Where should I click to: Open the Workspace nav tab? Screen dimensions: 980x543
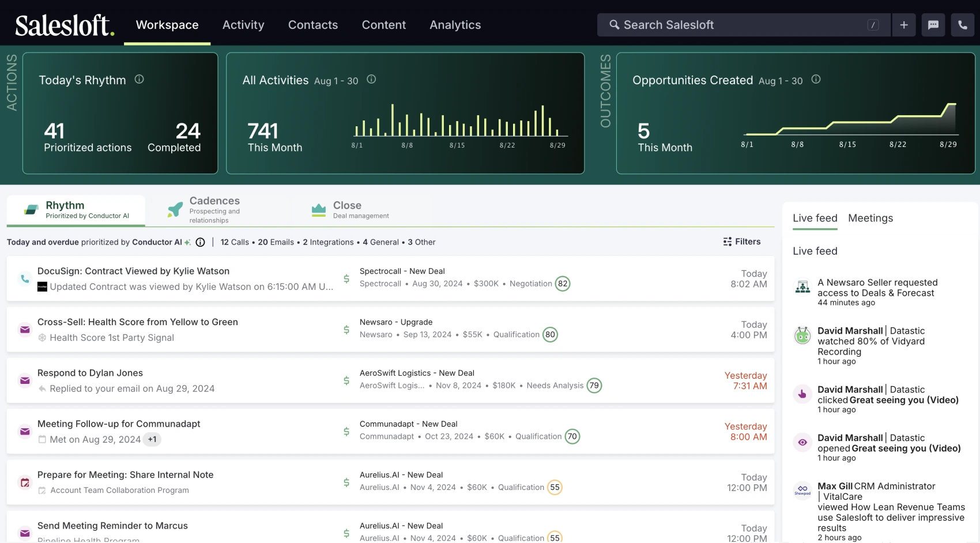pos(167,25)
